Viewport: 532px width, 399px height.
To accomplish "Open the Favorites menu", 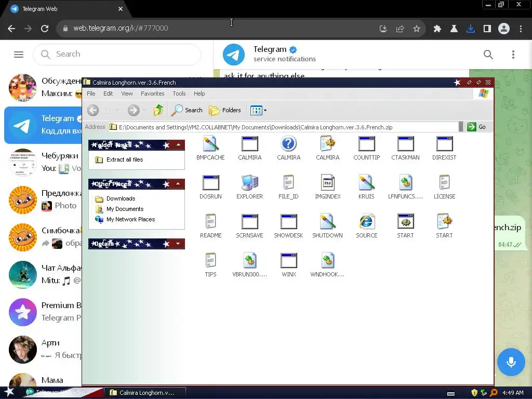I will [x=152, y=94].
